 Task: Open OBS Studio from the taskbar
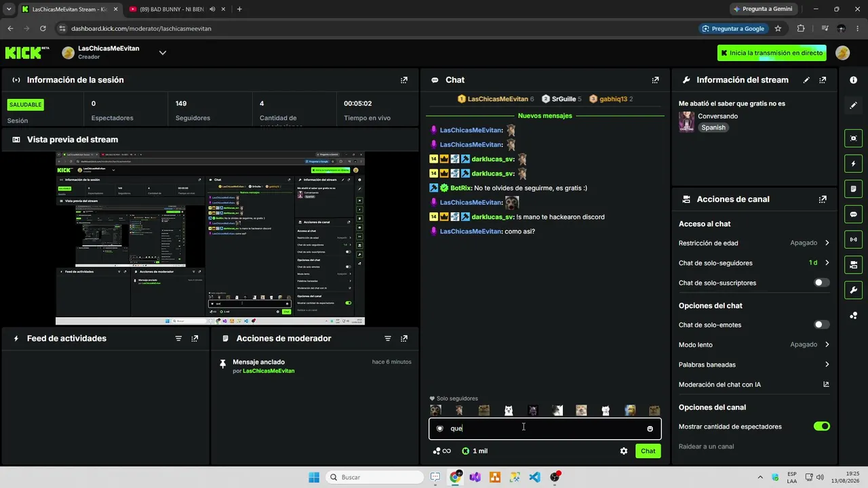[555, 477]
